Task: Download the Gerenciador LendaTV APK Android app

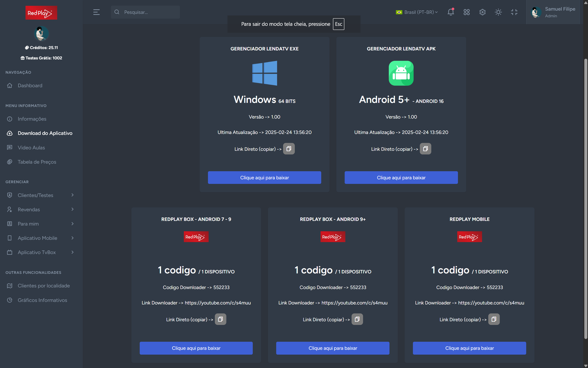Action: pos(401,178)
